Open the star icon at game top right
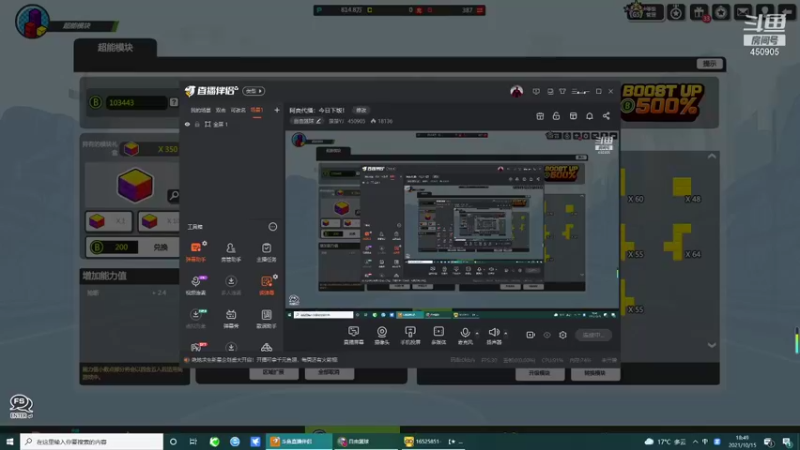The image size is (800, 450). 720,12
